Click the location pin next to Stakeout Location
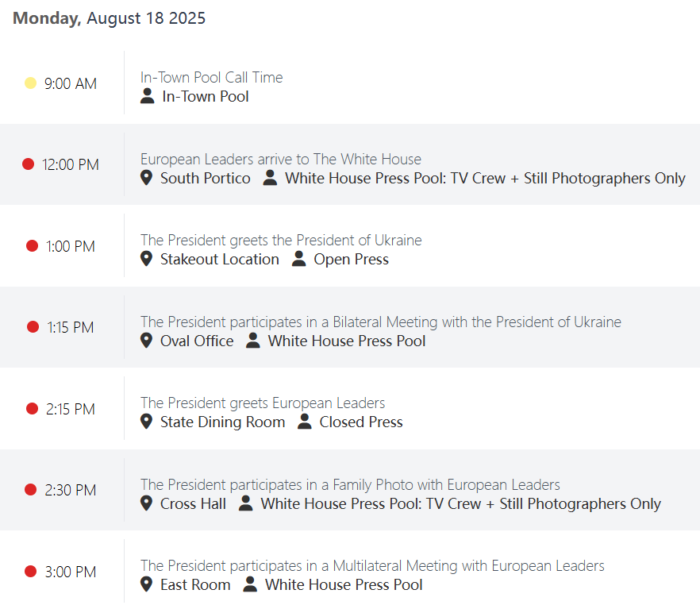The height and width of the screenshot is (609, 700). tap(146, 259)
